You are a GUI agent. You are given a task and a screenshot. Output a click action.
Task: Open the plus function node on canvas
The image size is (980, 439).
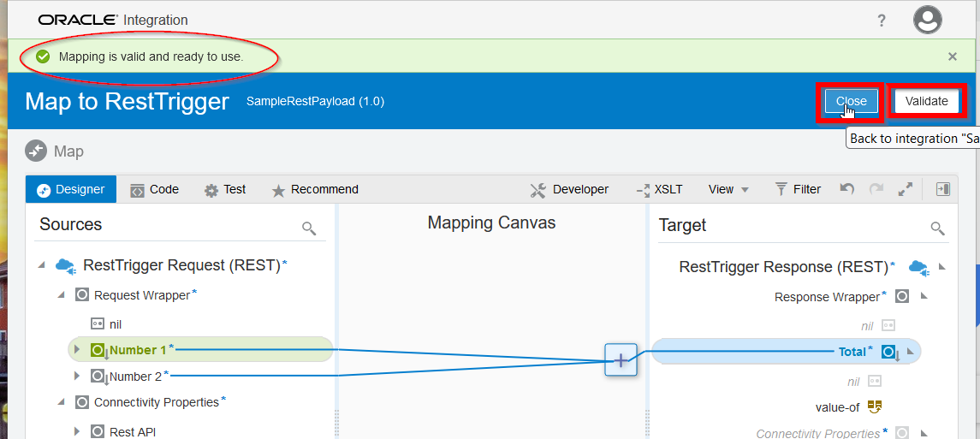[621, 359]
